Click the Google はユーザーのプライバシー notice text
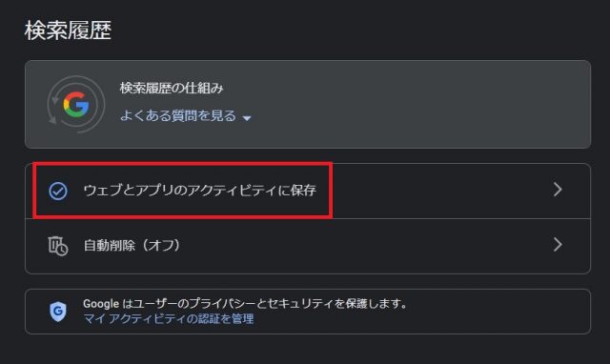 tap(246, 303)
